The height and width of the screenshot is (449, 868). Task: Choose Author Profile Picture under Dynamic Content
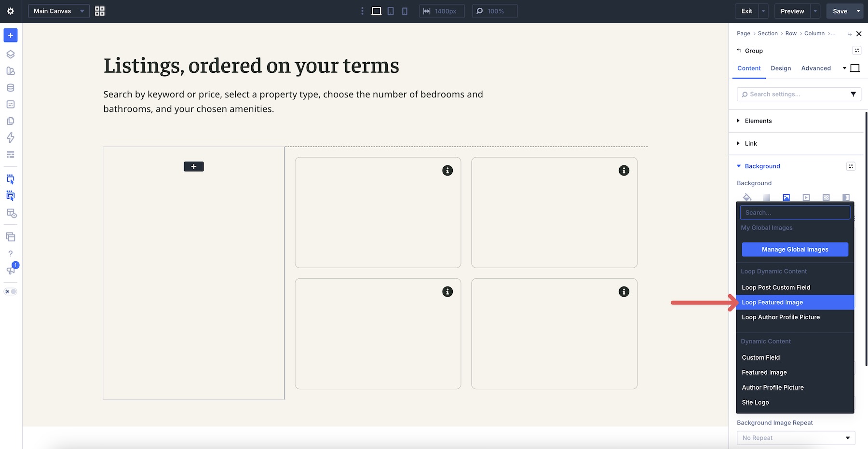(x=795, y=387)
